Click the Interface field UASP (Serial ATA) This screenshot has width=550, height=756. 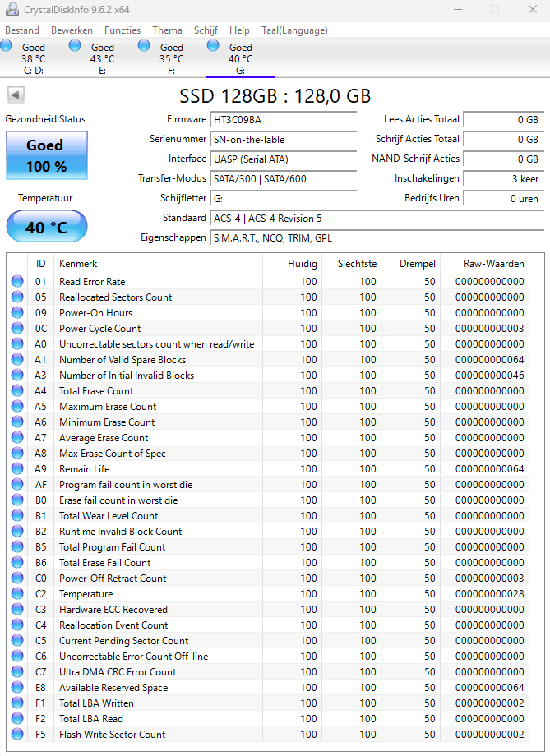coord(283,159)
